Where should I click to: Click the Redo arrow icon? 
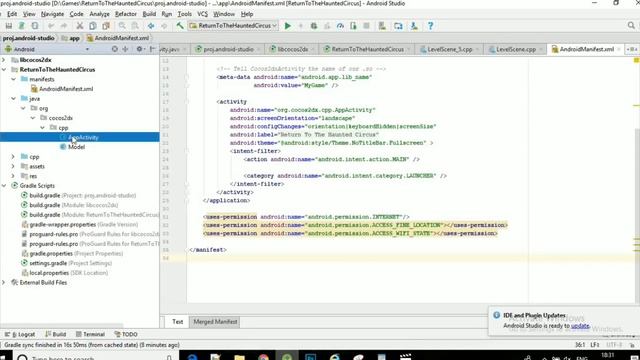[64, 26]
